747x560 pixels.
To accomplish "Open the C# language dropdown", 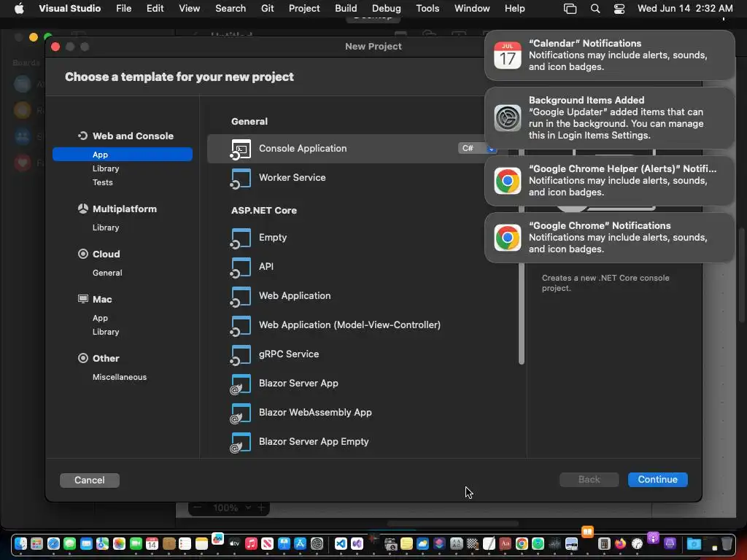I will click(x=477, y=149).
